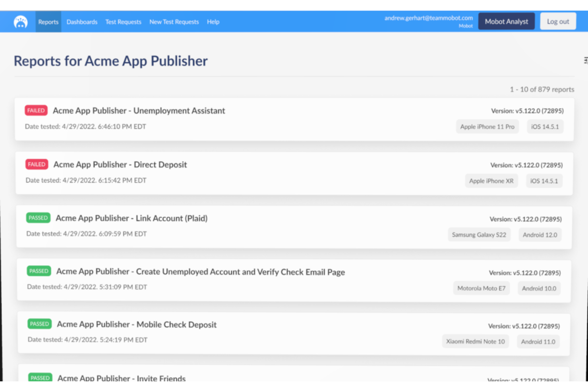Click the PASSED badge on Create Unemployed Account
This screenshot has height=392, width=588.
[39, 271]
